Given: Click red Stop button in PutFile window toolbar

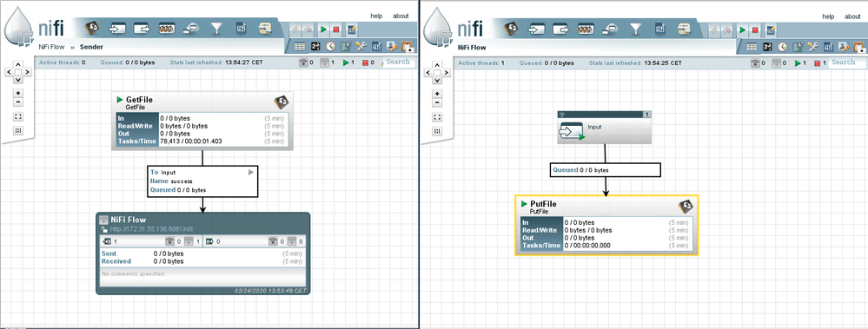Looking at the screenshot, I should tap(755, 30).
